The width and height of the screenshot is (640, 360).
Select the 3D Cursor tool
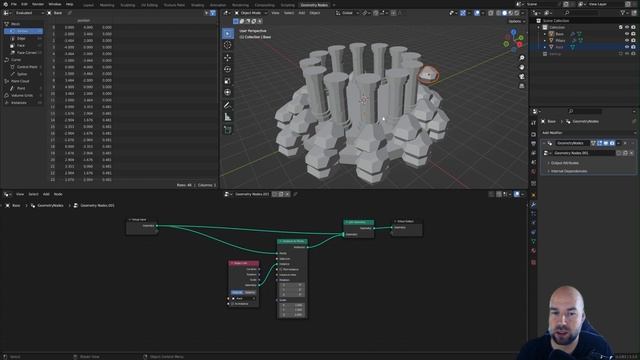[x=228, y=45]
